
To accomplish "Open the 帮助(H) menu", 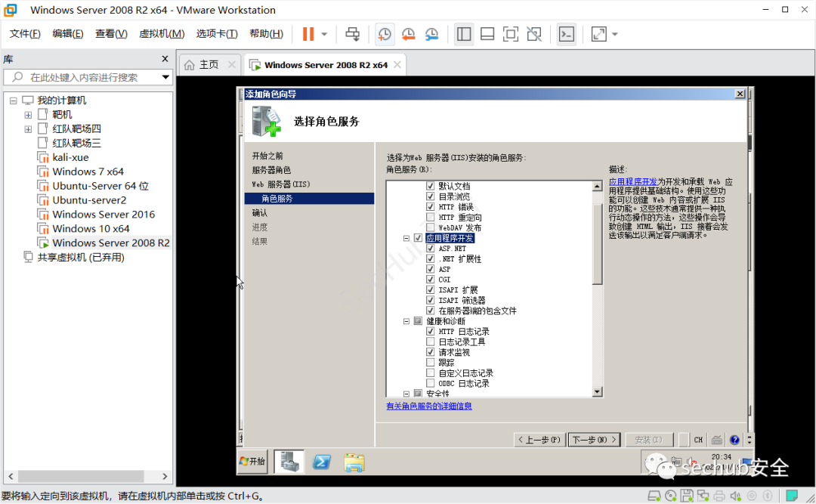I will [x=267, y=34].
